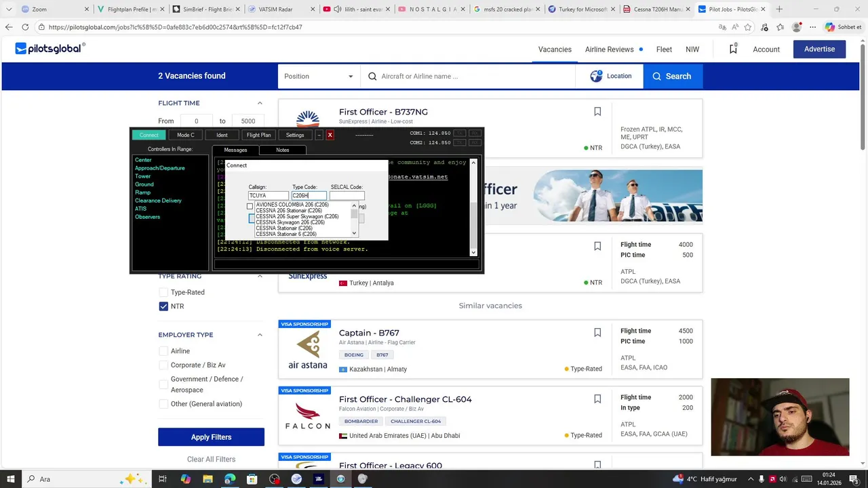Bookmark the First Officer B737NG vacancy
This screenshot has width=868, height=488.
click(597, 112)
